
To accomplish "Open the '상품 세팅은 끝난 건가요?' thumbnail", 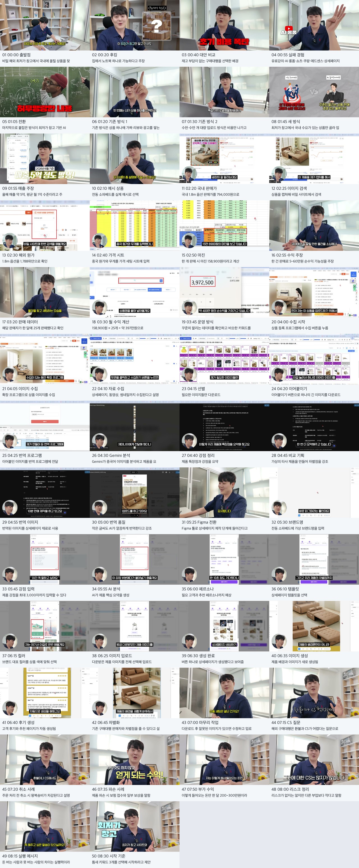I will click(x=224, y=693).
